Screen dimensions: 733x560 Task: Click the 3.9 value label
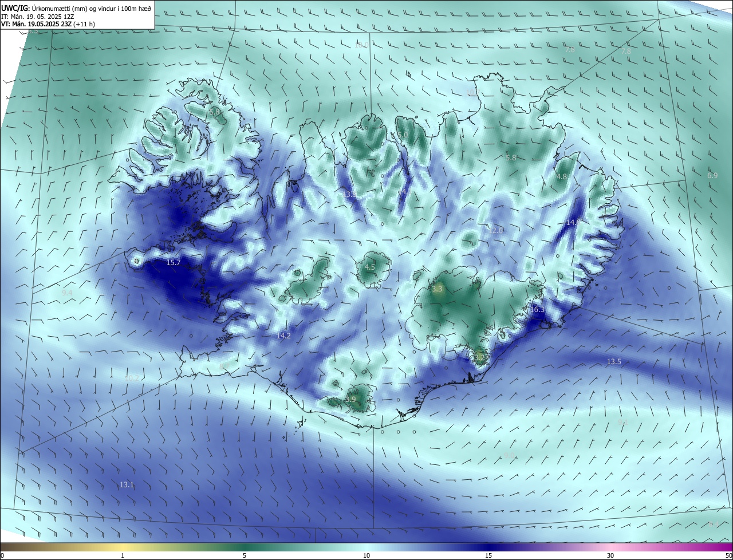350,399
